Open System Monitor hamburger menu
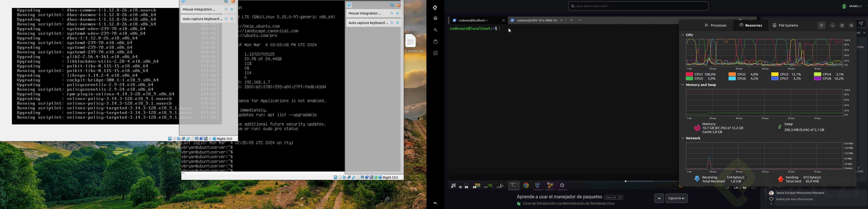The image size is (868, 209). pyautogui.click(x=822, y=26)
